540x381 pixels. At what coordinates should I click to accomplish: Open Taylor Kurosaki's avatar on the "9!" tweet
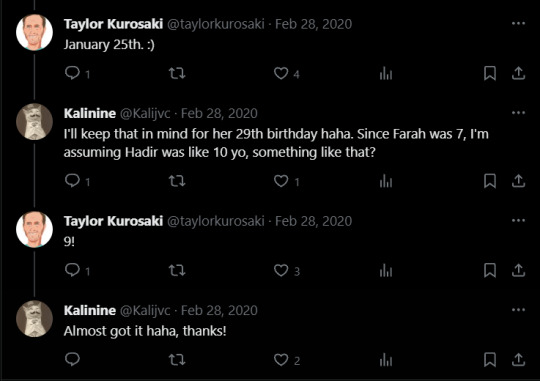[34, 229]
